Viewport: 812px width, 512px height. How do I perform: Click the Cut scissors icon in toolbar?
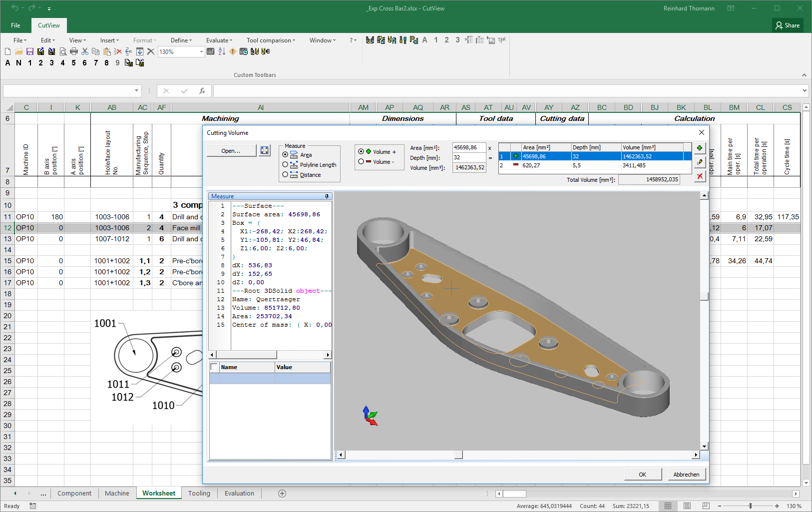click(x=85, y=51)
